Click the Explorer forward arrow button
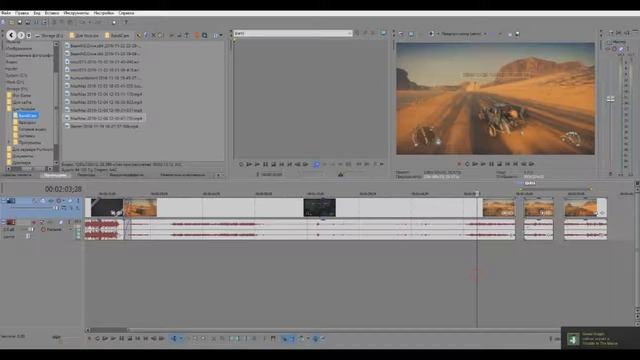 click(x=21, y=35)
